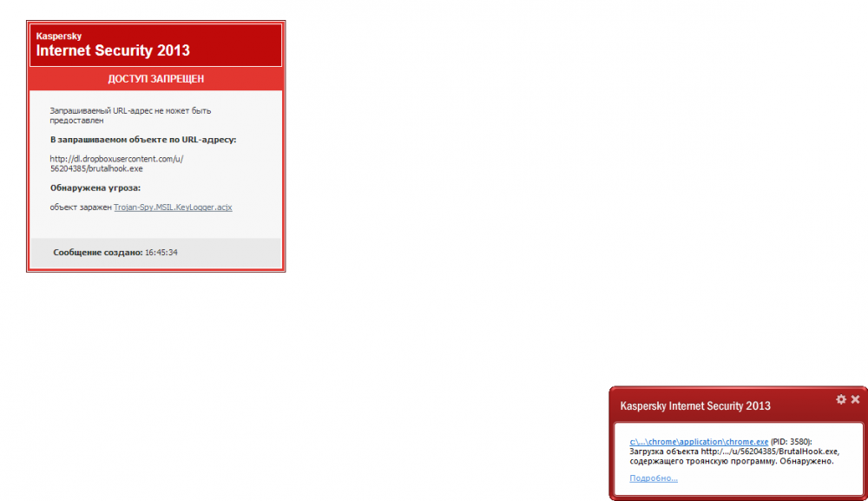Viewport: 868px width, 501px height.
Task: Click 'В запрашиваемом объекте по URL-адресу' heading
Action: click(143, 140)
